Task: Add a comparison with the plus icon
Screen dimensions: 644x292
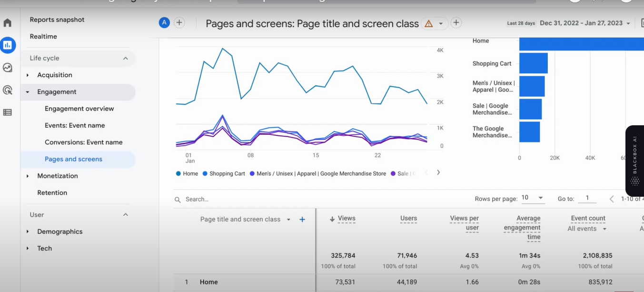Action: [179, 22]
